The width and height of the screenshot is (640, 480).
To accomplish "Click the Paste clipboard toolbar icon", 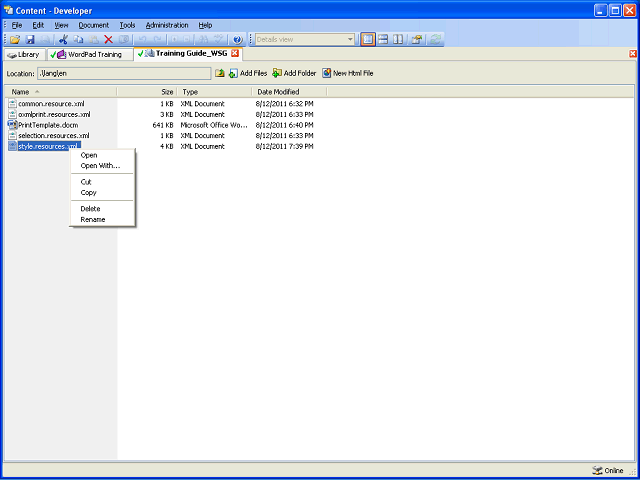I will pos(93,40).
